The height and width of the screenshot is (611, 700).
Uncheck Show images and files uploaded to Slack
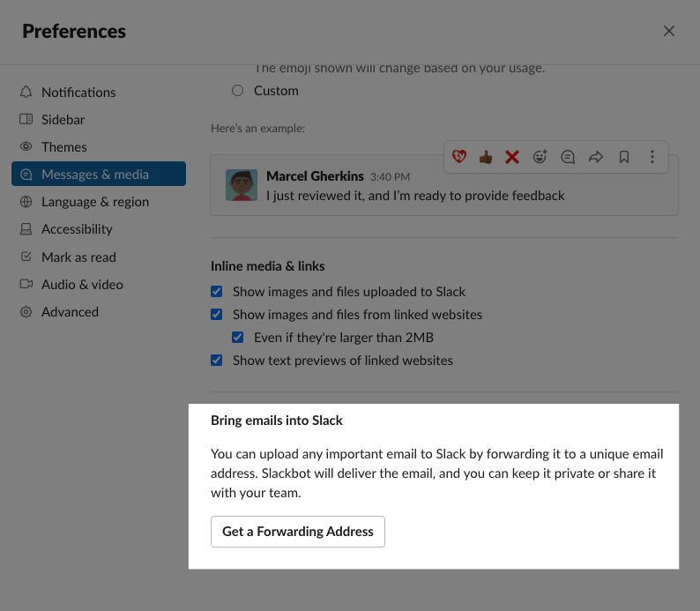[217, 292]
